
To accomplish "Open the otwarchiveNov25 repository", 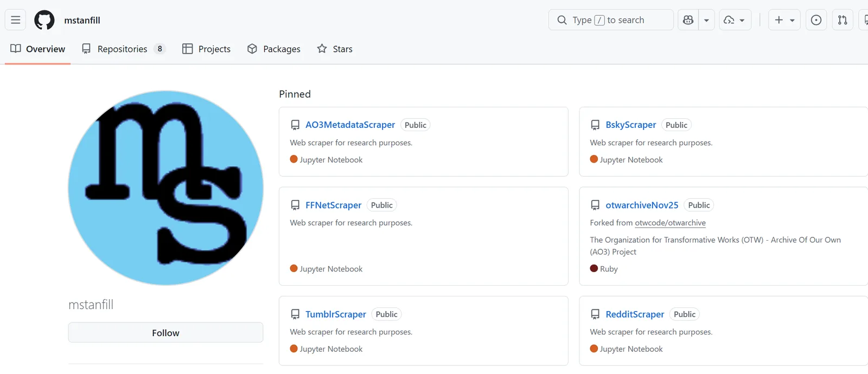I will click(x=642, y=205).
